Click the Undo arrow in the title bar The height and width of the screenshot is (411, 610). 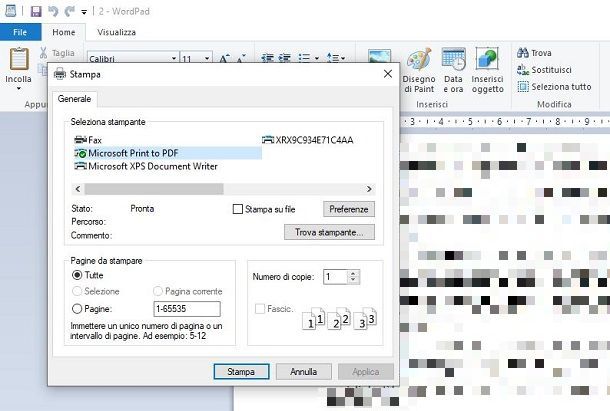click(53, 11)
